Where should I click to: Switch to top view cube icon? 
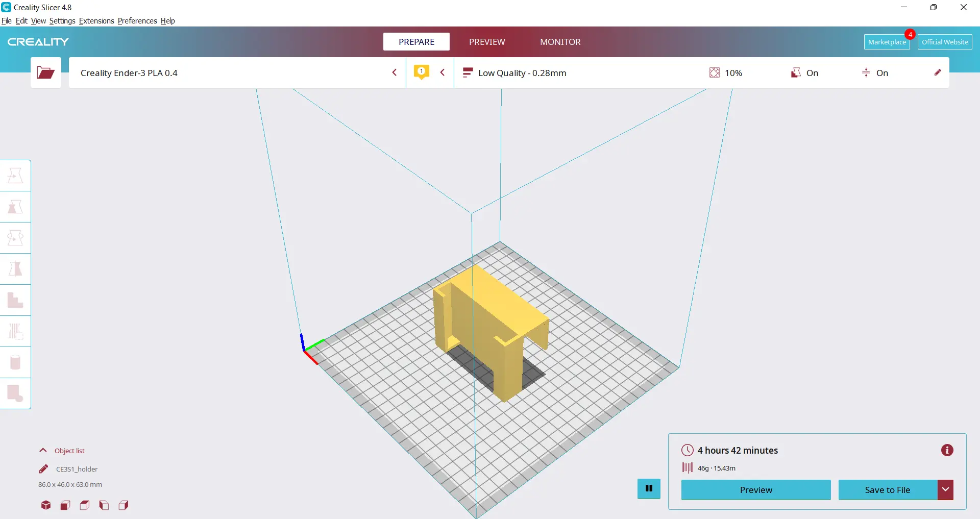(85, 505)
